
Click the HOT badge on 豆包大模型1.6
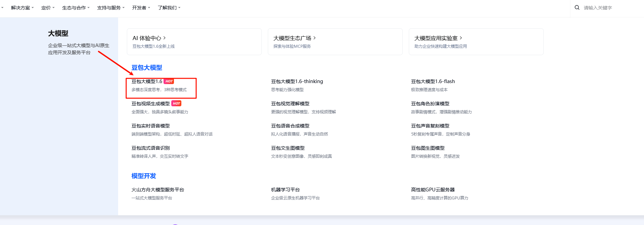click(x=169, y=81)
